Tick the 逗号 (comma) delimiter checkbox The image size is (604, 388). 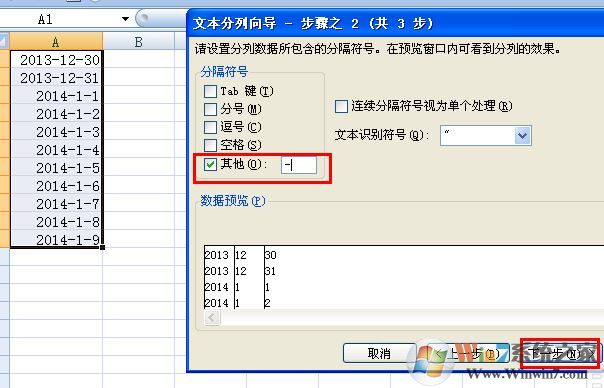tap(210, 127)
